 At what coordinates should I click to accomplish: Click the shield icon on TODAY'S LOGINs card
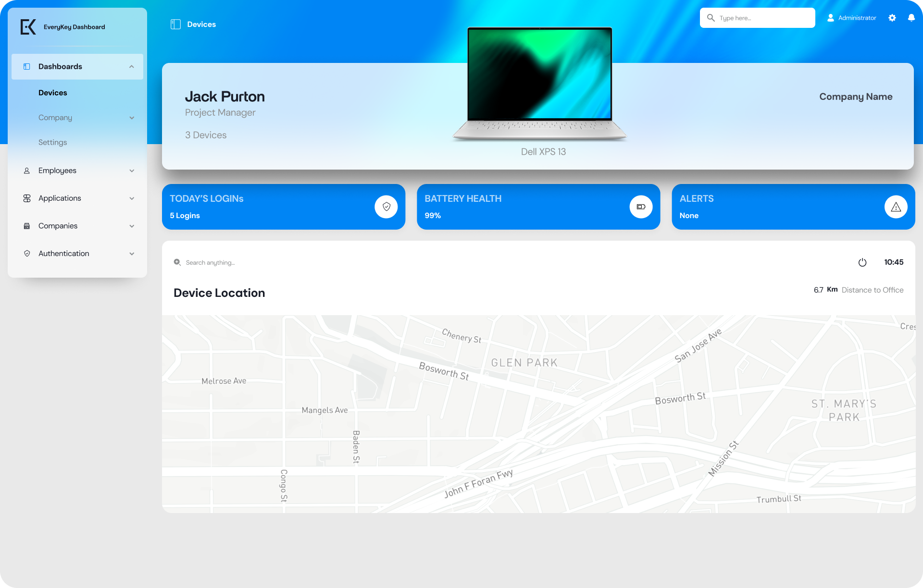click(386, 207)
